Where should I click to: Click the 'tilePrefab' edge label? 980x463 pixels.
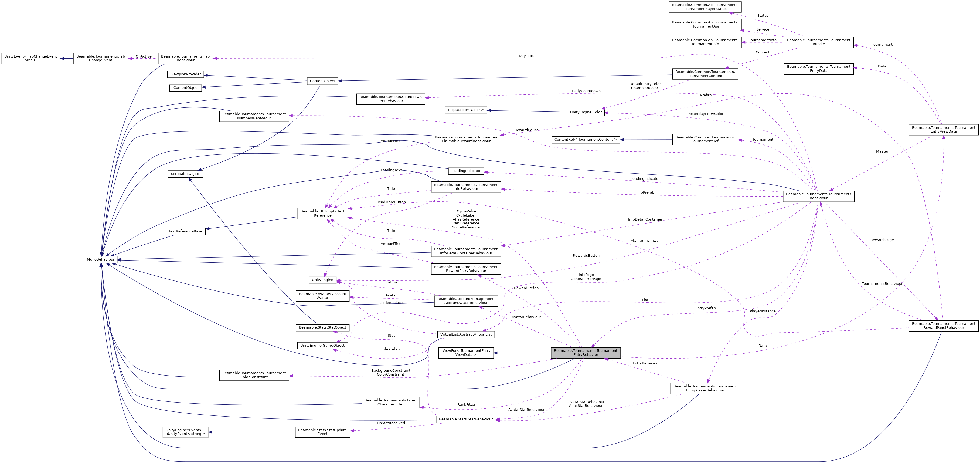(x=391, y=350)
